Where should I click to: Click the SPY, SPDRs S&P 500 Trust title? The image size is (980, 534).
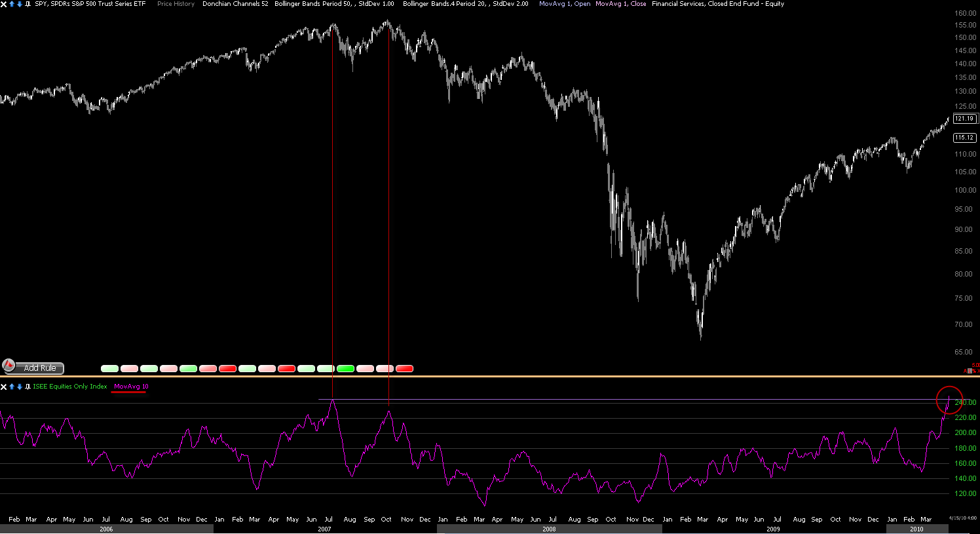[x=90, y=4]
